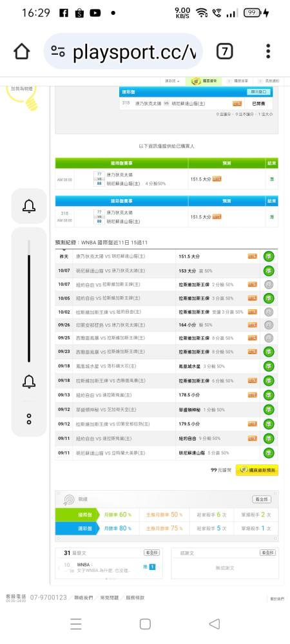The image size is (290, 644).
Task: Click the yellow 購買最新預測 button
Action: tap(256, 470)
